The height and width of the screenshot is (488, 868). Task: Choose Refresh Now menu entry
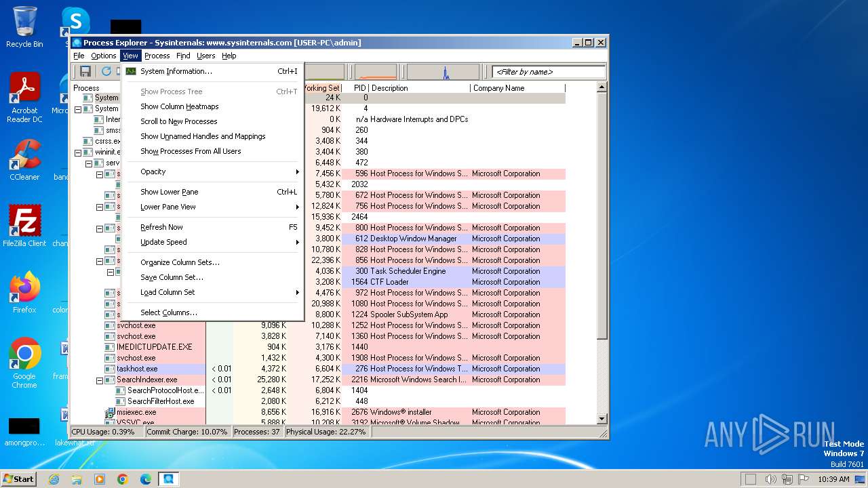pyautogui.click(x=212, y=227)
